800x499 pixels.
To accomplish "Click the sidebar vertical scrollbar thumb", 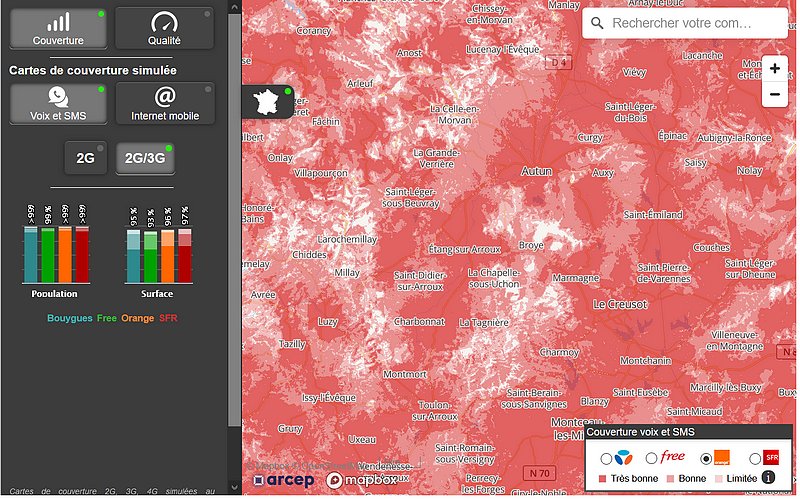I will 234,219.
